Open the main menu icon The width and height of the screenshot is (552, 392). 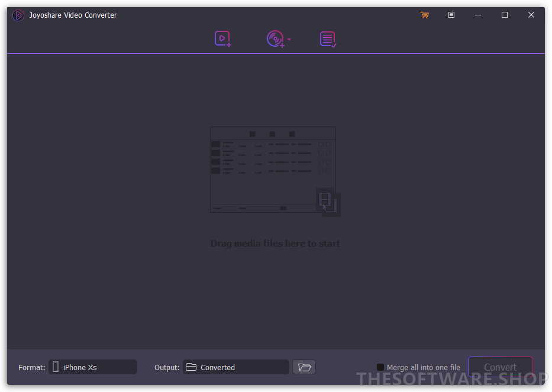coord(451,15)
